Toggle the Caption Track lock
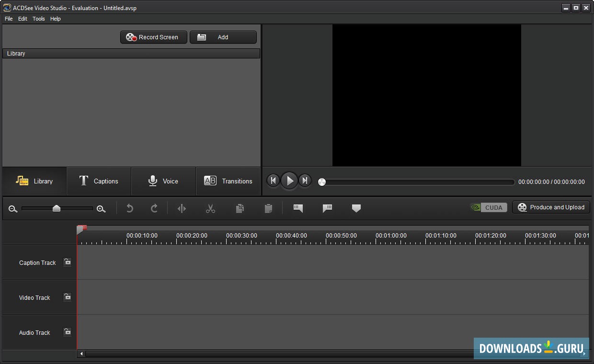This screenshot has width=594, height=364. tap(68, 262)
